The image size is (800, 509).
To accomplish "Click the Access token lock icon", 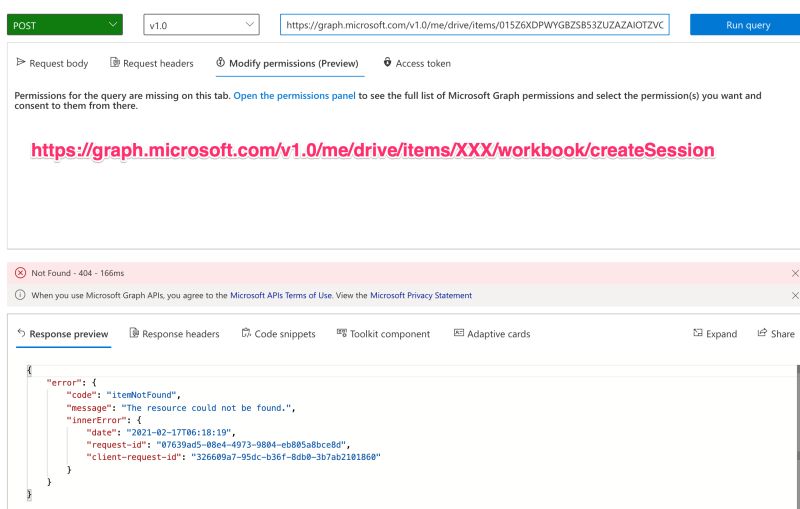I will click(x=387, y=62).
